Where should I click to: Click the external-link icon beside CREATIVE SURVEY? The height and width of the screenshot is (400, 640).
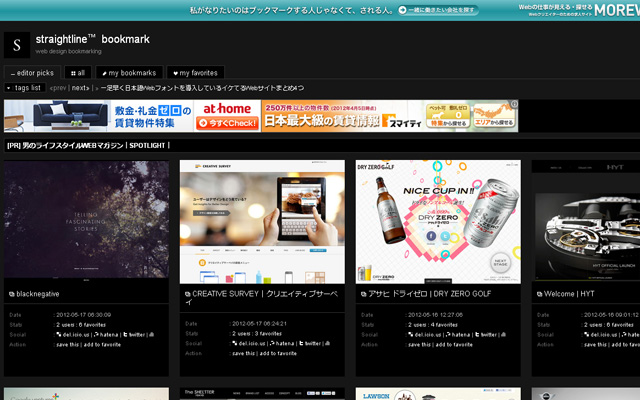[x=188, y=294]
